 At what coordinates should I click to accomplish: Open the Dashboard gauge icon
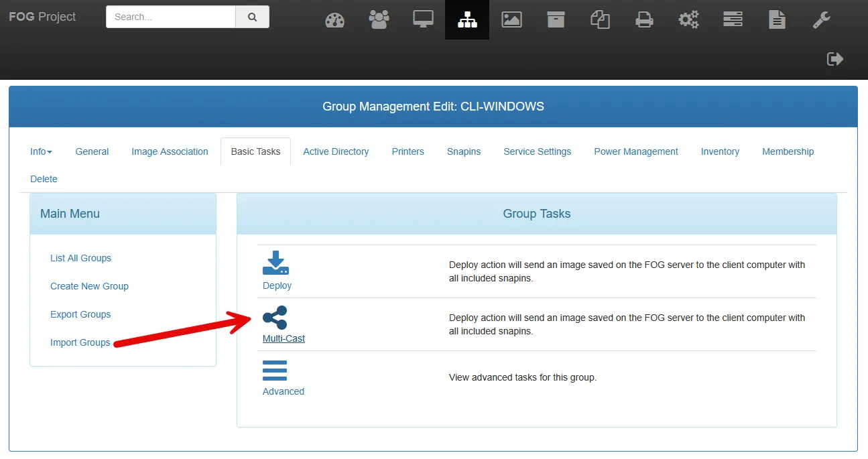pyautogui.click(x=334, y=20)
